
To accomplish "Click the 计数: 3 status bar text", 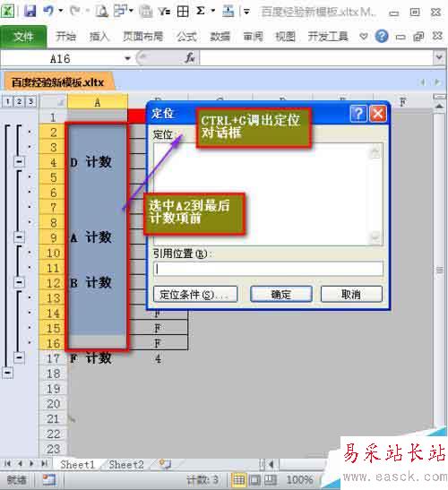I will pos(202,479).
